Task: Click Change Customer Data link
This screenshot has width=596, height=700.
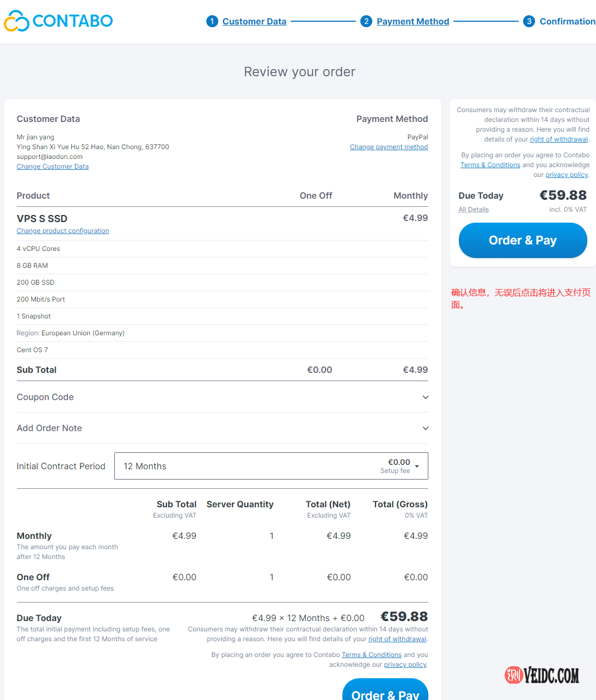Action: click(53, 167)
